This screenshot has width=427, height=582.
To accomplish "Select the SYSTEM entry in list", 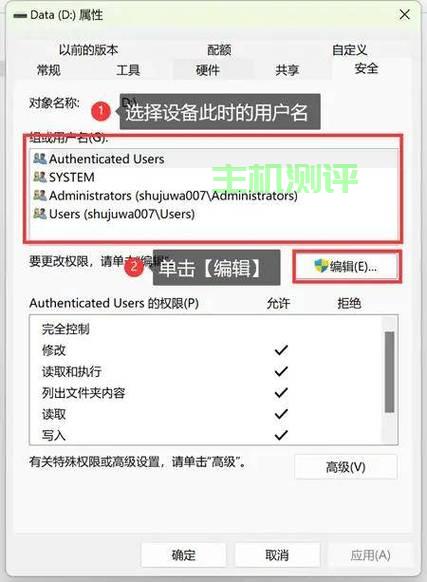I will click(213, 177).
